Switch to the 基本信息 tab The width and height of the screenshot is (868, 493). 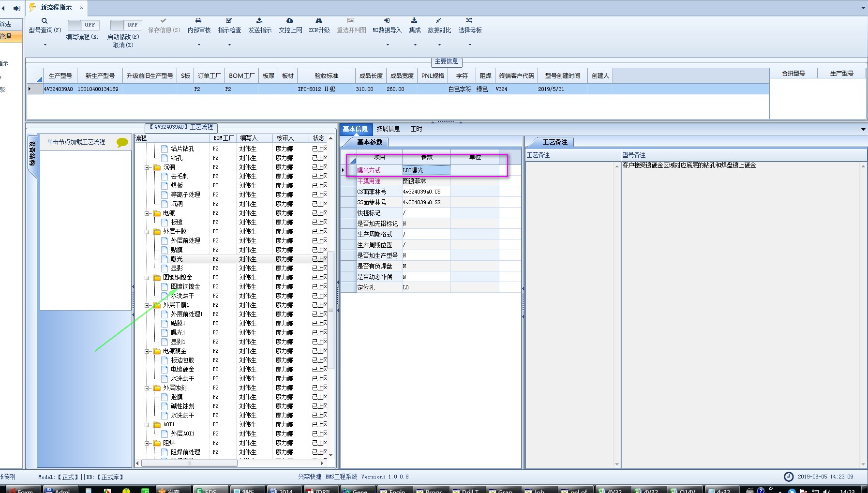click(356, 129)
